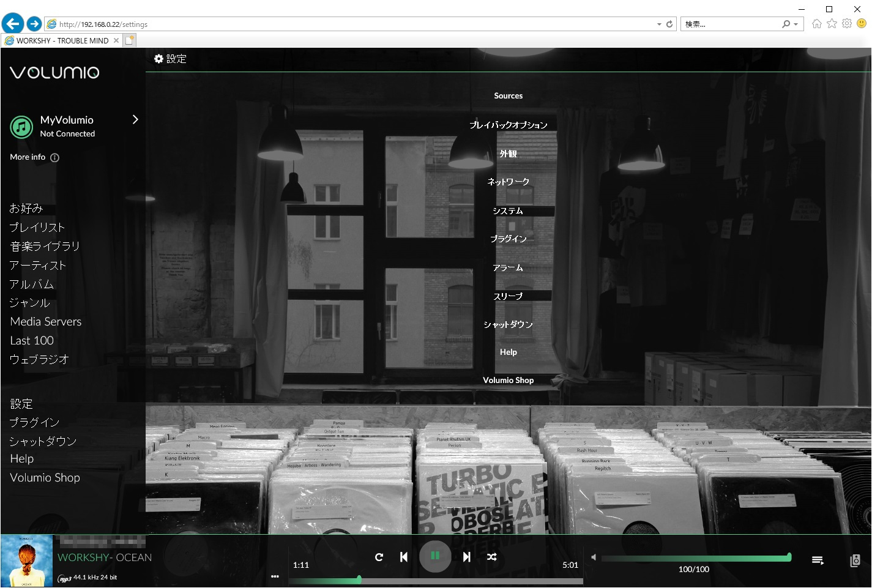Viewport: 872px width, 588px height.
Task: Open the address bar history dropdown
Action: pos(659,24)
